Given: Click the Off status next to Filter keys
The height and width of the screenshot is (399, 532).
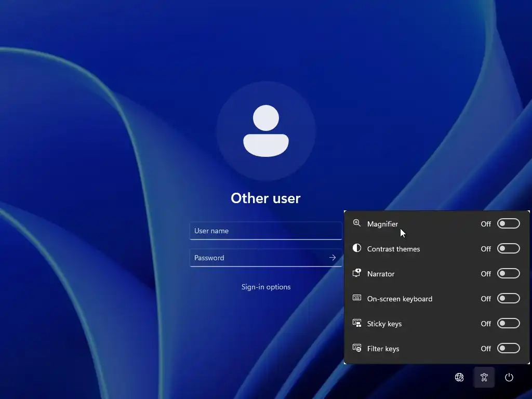Looking at the screenshot, I should tap(486, 349).
